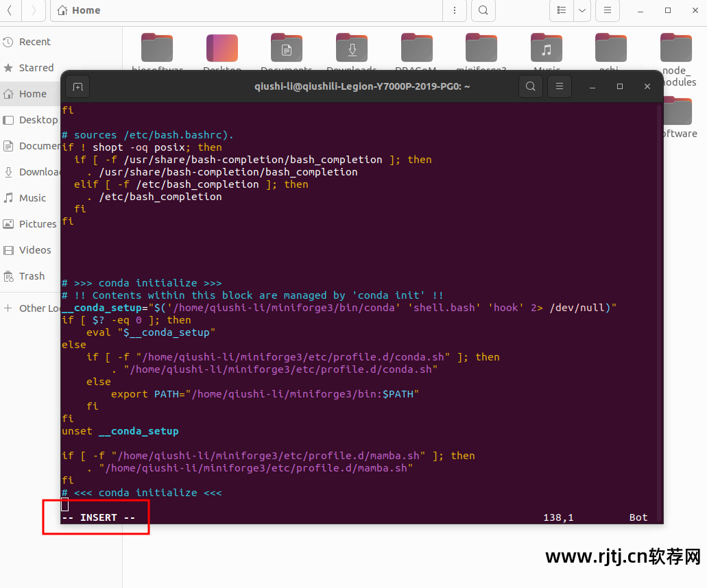Click the file manager search button
707x588 pixels.
pyautogui.click(x=483, y=10)
